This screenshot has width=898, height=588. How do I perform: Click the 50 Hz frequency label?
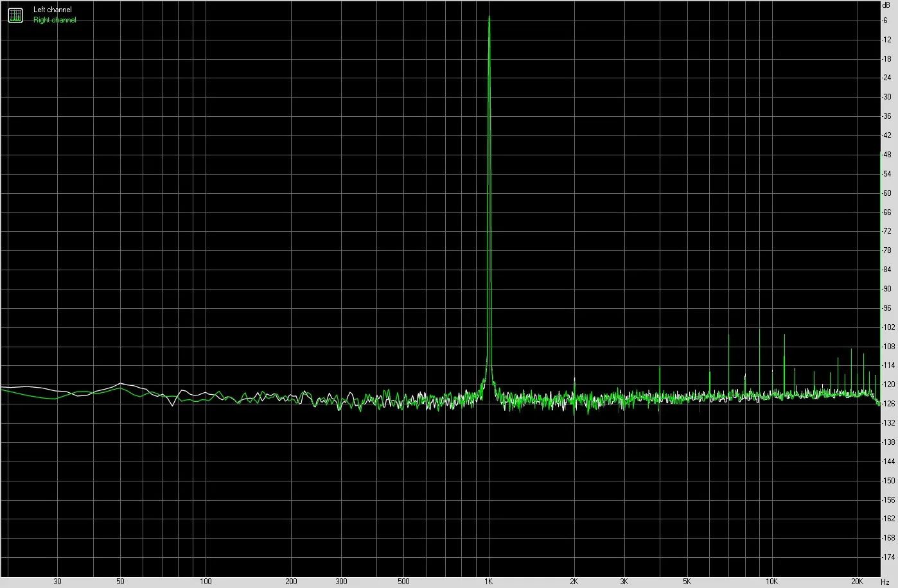click(x=120, y=582)
